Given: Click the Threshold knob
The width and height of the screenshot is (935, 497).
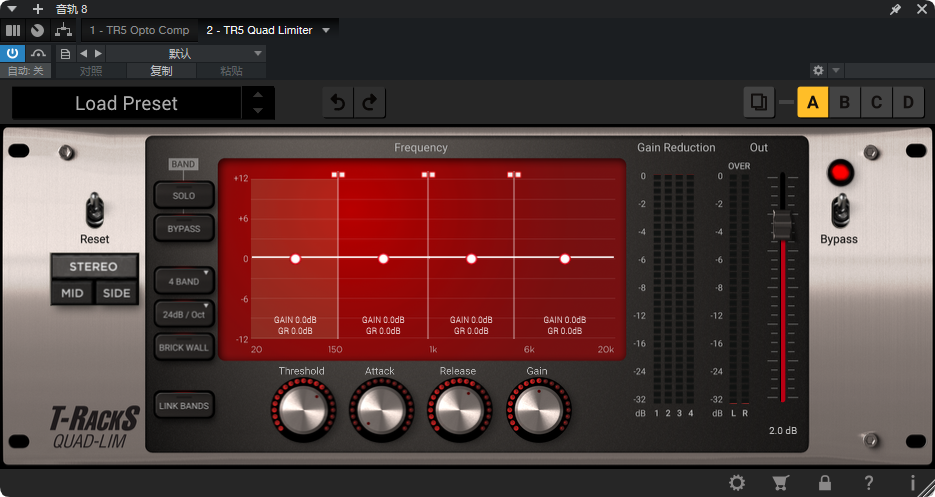Looking at the screenshot, I should (x=303, y=409).
